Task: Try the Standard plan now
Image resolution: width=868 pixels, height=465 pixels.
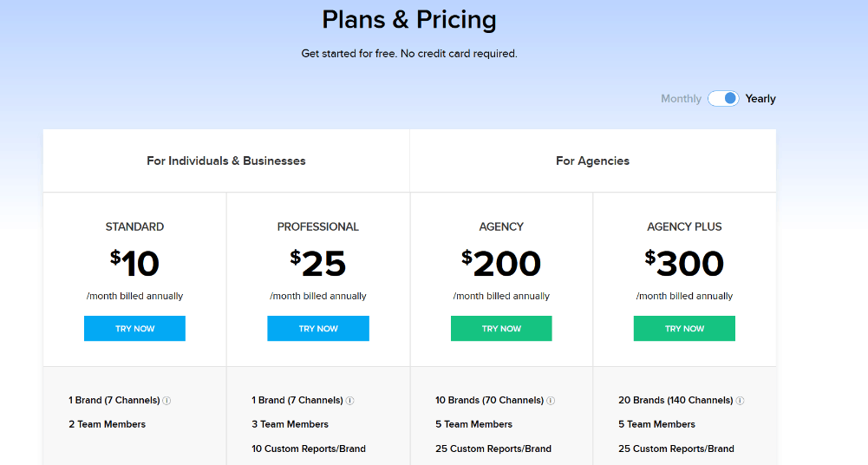Action: click(134, 328)
